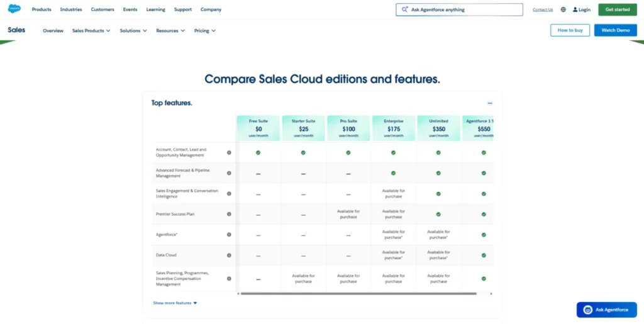Click the Sales section title
644x324 pixels.
[16, 30]
